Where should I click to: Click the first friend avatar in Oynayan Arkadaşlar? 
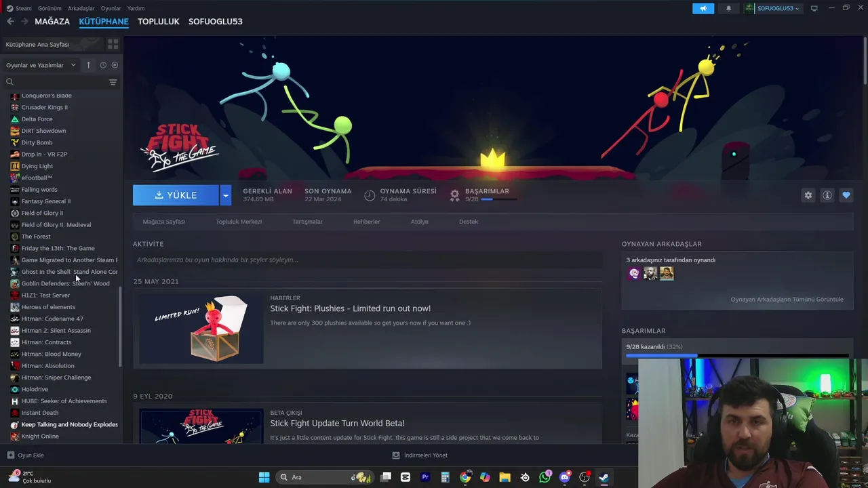(634, 273)
